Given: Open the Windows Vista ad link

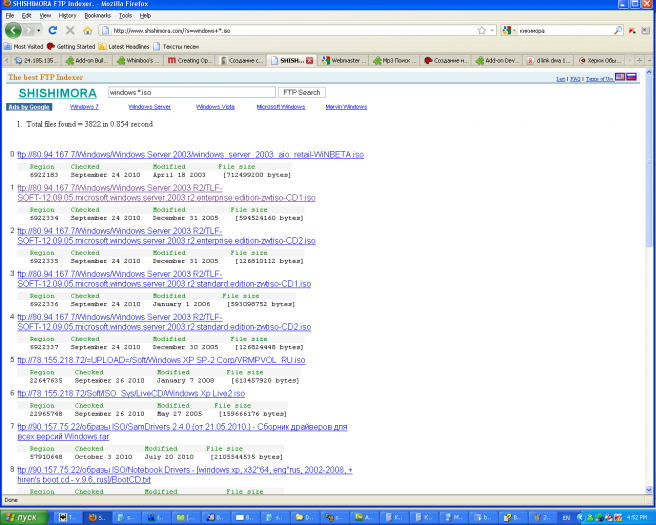Looking at the screenshot, I should pos(215,107).
